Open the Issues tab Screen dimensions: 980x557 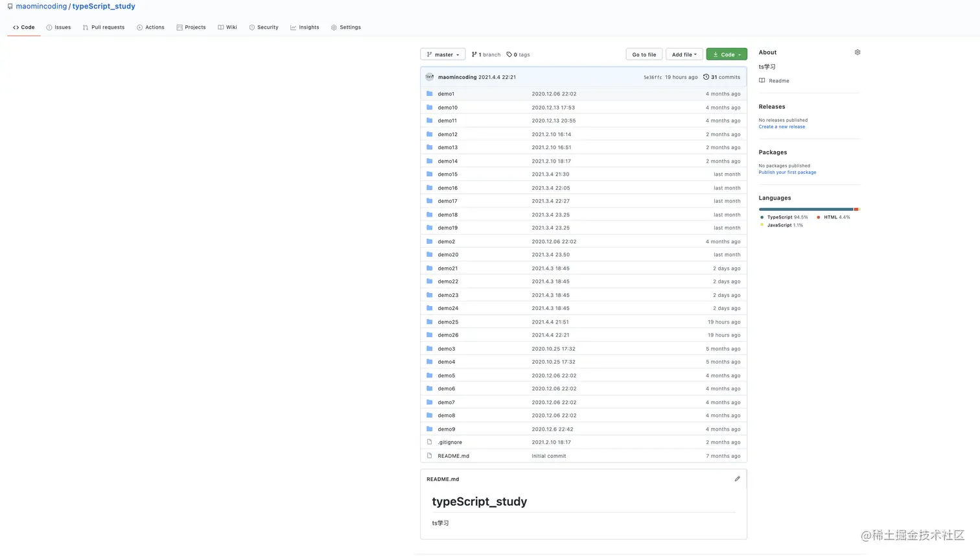pos(58,27)
